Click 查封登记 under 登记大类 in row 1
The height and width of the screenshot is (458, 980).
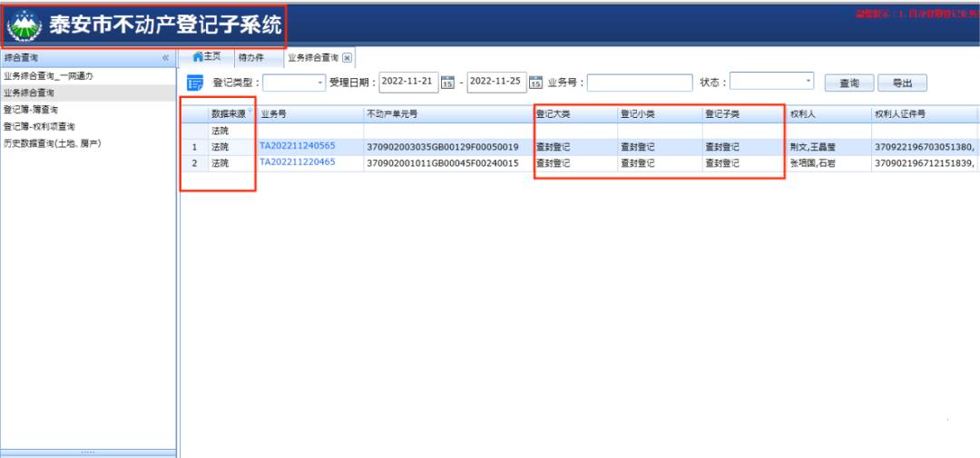point(554,148)
